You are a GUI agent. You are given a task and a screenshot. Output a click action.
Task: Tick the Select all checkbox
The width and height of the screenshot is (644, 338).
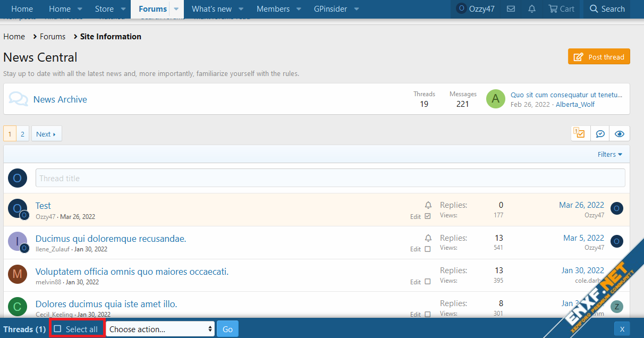[x=58, y=329]
